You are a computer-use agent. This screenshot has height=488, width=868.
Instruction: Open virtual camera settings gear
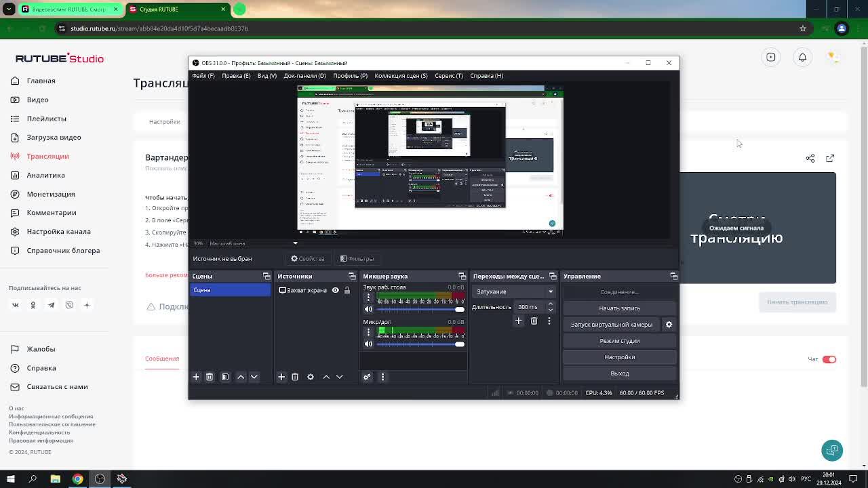pyautogui.click(x=669, y=325)
